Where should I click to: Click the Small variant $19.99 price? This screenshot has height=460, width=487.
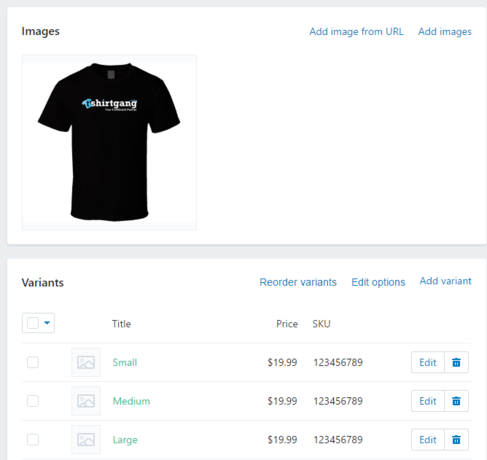pyautogui.click(x=282, y=362)
